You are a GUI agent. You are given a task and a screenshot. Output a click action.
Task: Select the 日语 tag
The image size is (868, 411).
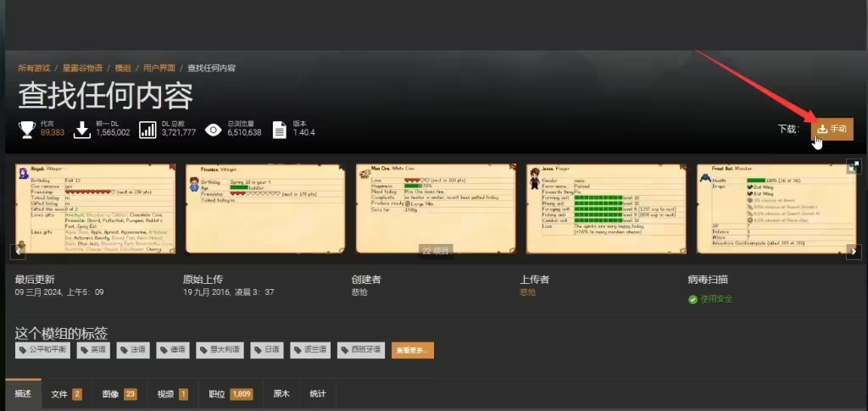pos(267,350)
